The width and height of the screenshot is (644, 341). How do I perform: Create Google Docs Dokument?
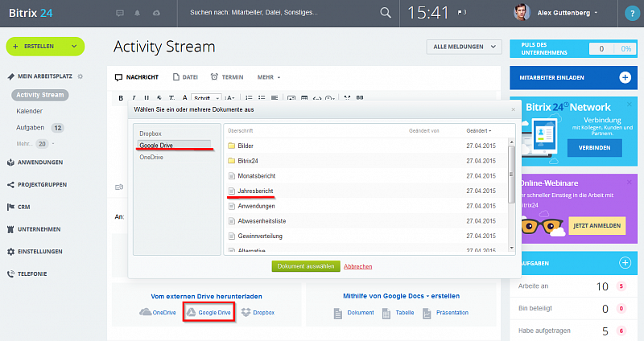353,313
